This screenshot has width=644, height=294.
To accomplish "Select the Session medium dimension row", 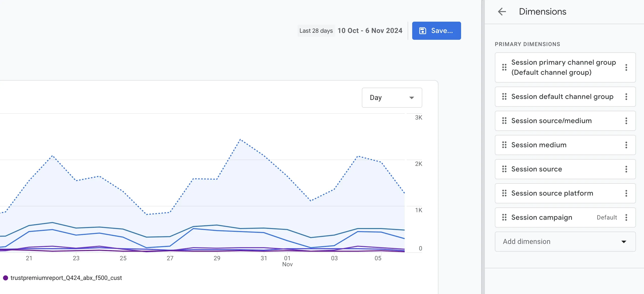I will (565, 145).
